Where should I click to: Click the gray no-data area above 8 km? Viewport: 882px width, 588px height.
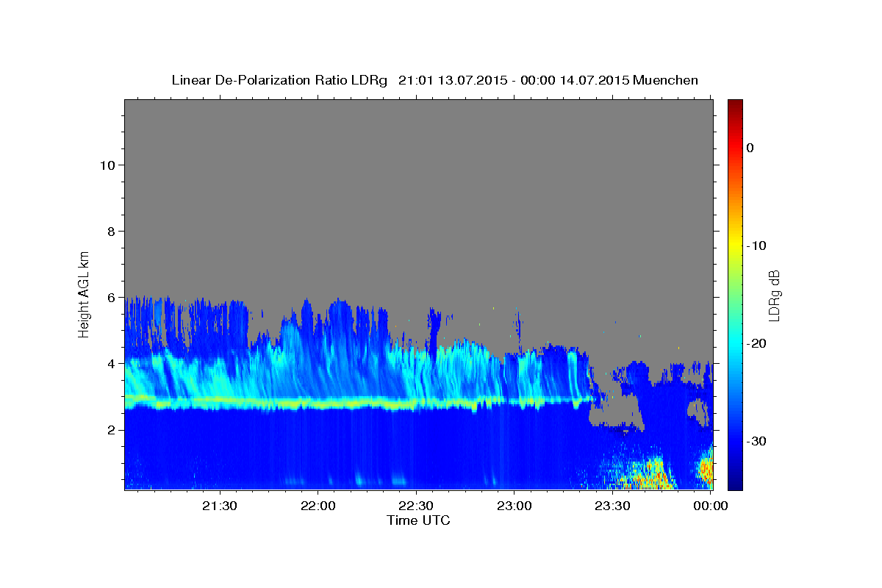click(418, 165)
